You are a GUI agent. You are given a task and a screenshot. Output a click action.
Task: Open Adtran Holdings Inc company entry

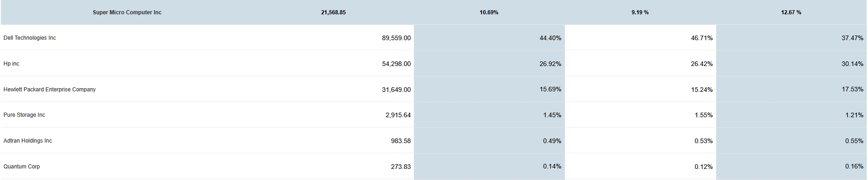(x=28, y=141)
